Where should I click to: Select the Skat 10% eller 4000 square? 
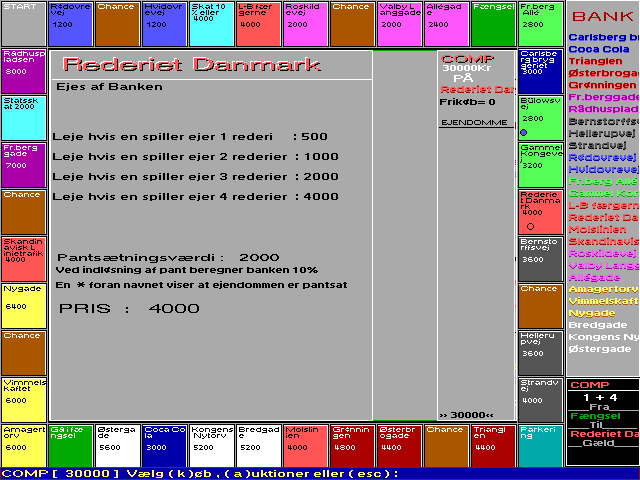pos(211,24)
